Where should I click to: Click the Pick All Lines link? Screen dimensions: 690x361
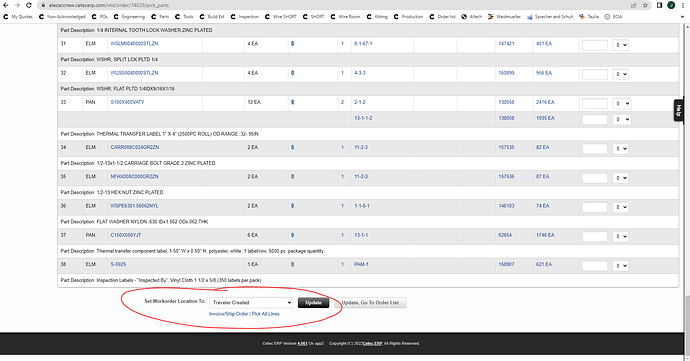click(265, 314)
